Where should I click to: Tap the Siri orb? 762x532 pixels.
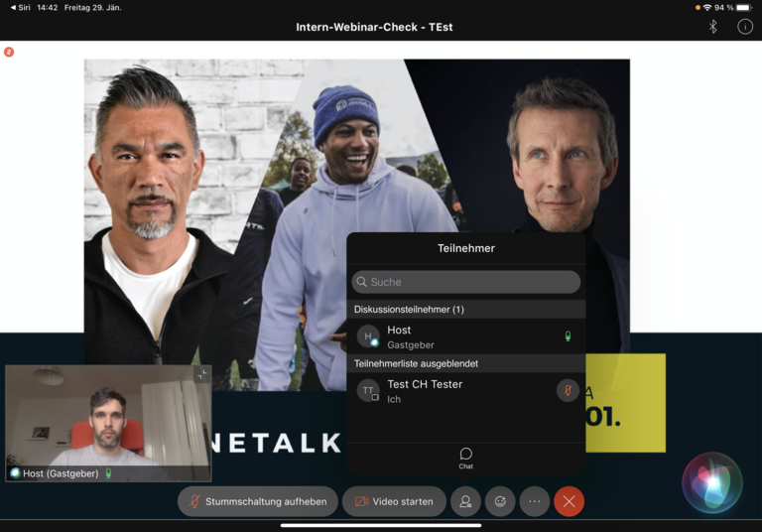click(x=712, y=482)
